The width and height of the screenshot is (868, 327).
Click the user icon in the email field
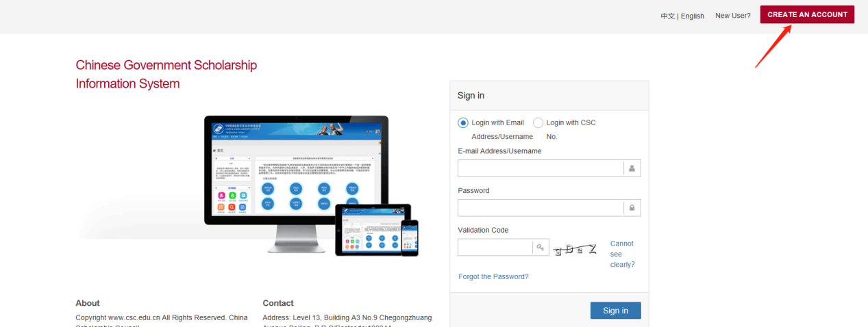(x=632, y=168)
